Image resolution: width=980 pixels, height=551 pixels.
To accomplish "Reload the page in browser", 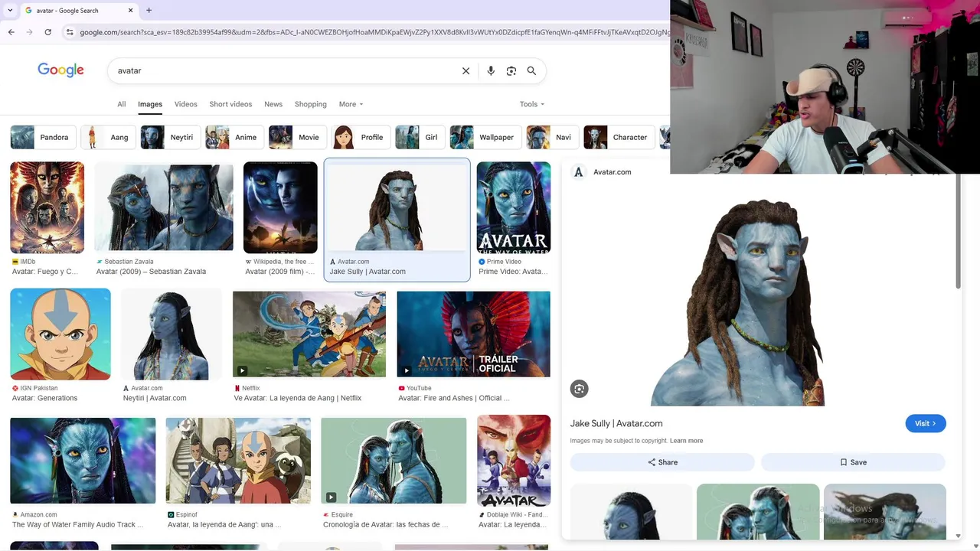I will pyautogui.click(x=47, y=32).
